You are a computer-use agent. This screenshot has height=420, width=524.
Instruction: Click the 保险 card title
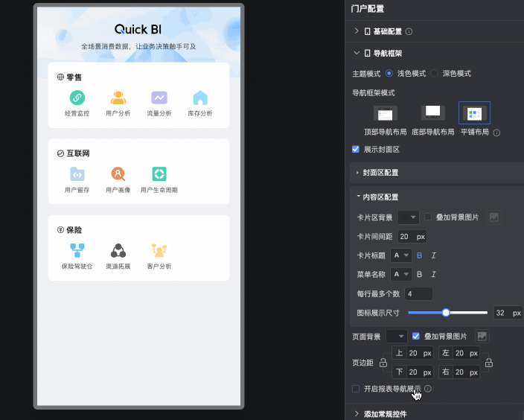click(74, 229)
